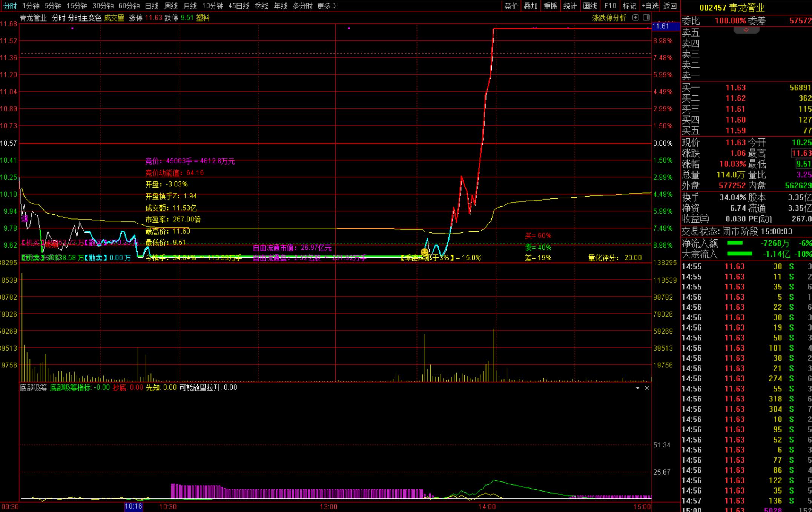Image resolution: width=812 pixels, height=512 pixels.
Task: Expand the order book double-chevron handle
Action: 746,30
